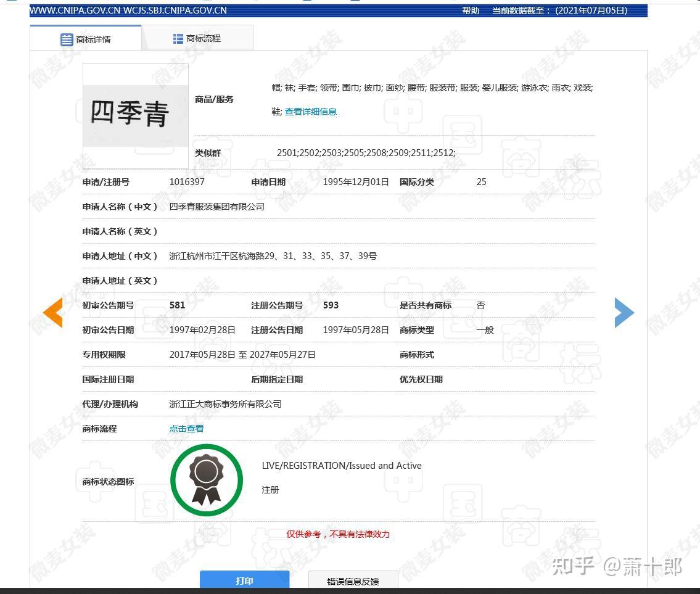Select applicant name 四季青服装集团有限公司
This screenshot has height=594, width=700.
pos(217,207)
